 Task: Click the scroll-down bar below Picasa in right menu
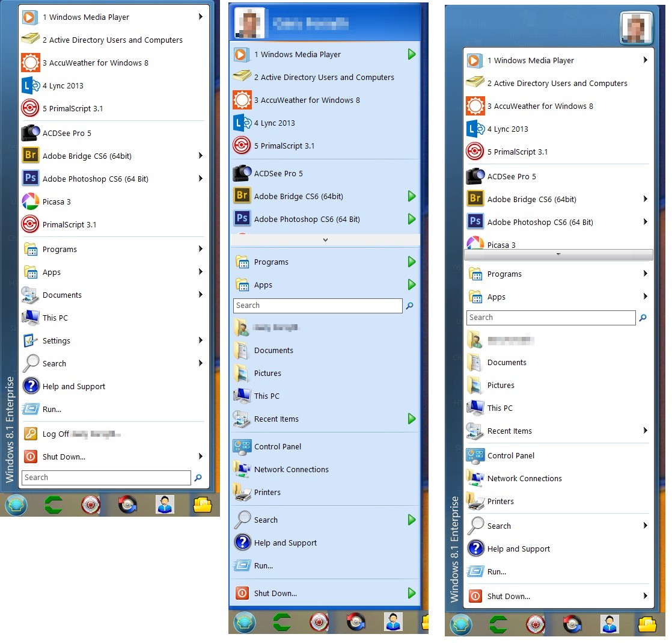click(x=558, y=255)
